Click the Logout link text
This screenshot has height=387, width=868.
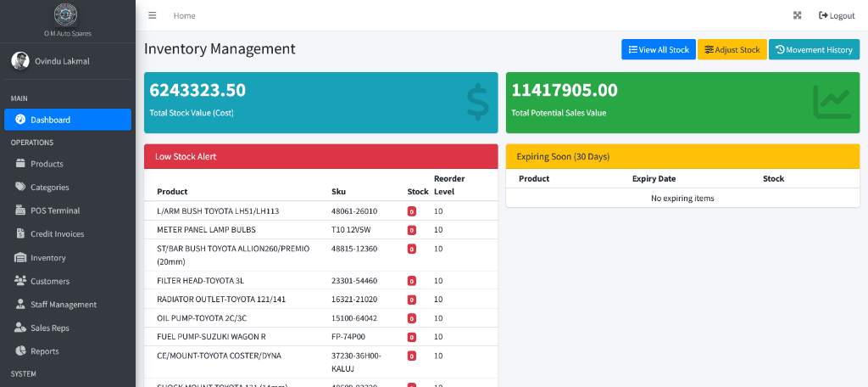842,15
